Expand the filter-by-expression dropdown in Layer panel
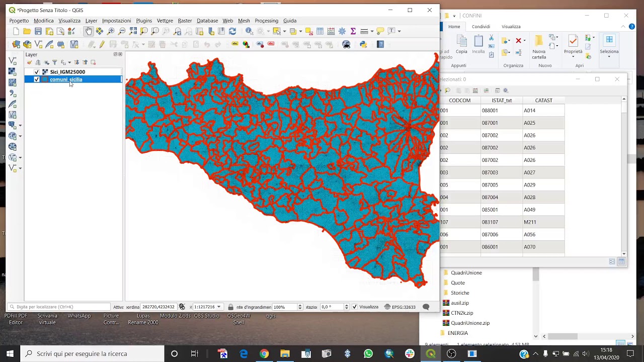This screenshot has height=362, width=644. tap(69, 62)
